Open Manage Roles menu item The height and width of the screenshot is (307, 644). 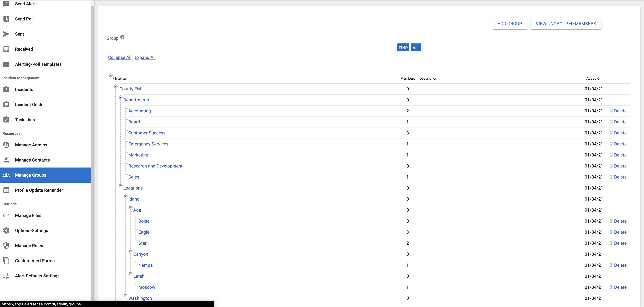pyautogui.click(x=45, y=245)
